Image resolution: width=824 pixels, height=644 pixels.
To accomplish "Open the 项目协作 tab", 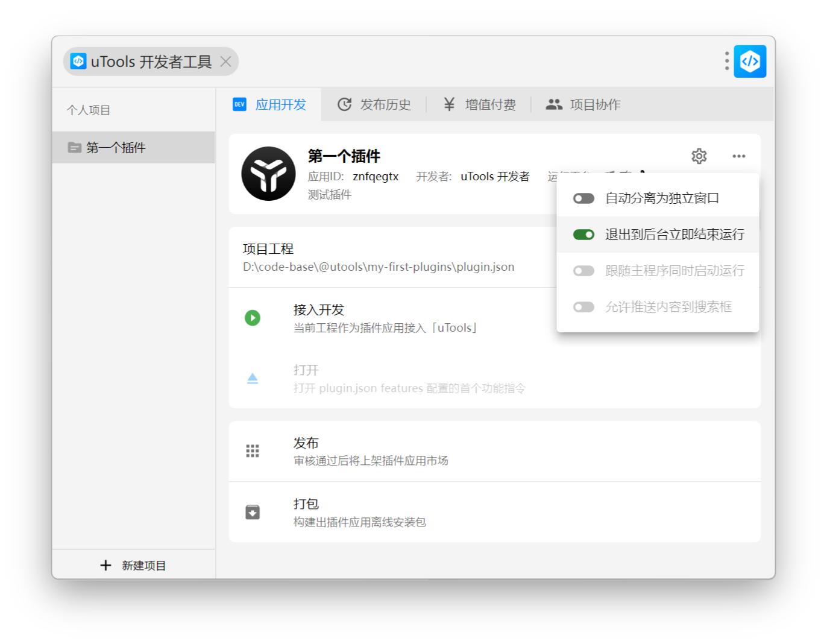I will [583, 104].
